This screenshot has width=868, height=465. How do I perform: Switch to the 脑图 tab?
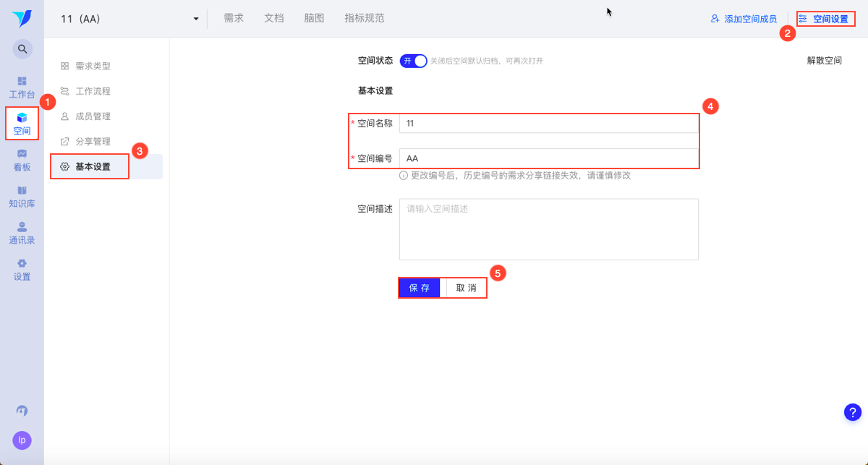coord(314,19)
